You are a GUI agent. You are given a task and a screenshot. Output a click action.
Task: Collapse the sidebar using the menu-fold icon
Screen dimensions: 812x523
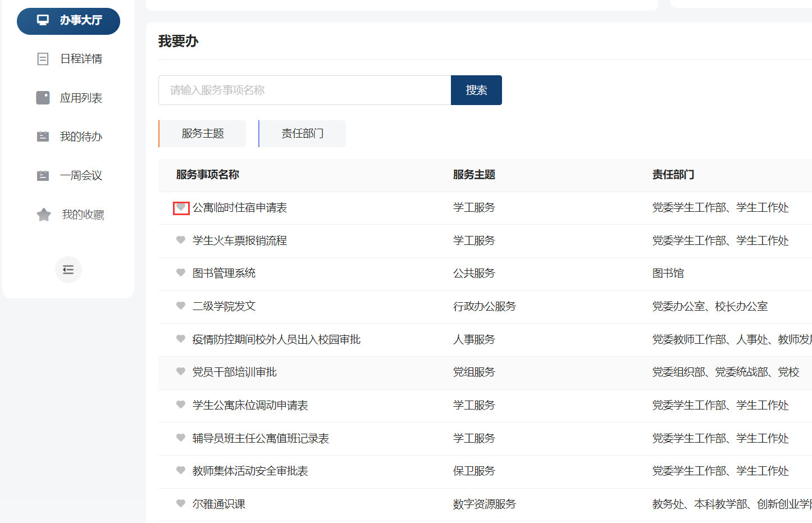tap(69, 270)
